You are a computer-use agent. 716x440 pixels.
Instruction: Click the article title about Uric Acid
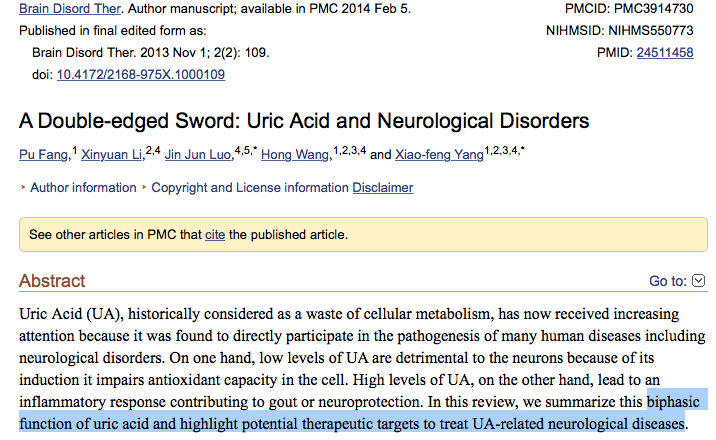[x=304, y=121]
